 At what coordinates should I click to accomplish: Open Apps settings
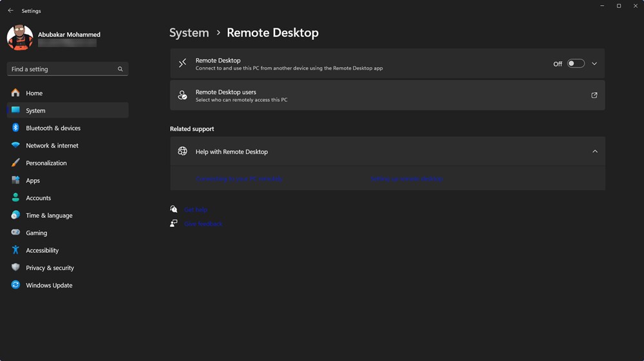[68, 180]
